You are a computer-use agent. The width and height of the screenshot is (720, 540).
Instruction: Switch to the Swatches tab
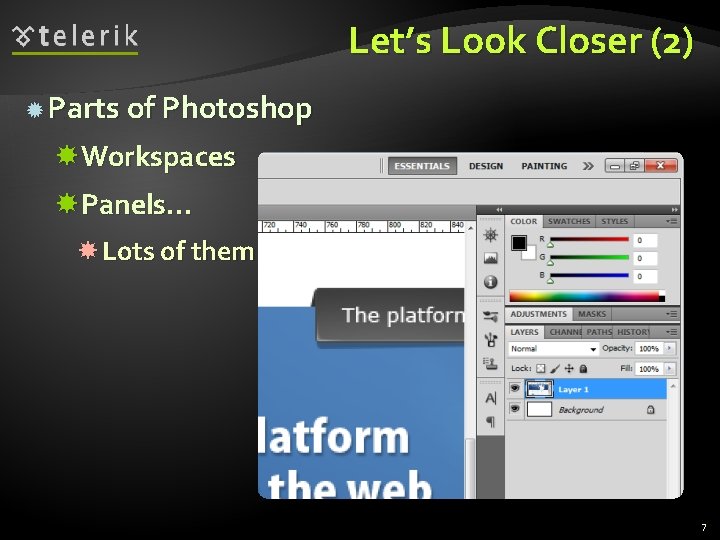(569, 221)
